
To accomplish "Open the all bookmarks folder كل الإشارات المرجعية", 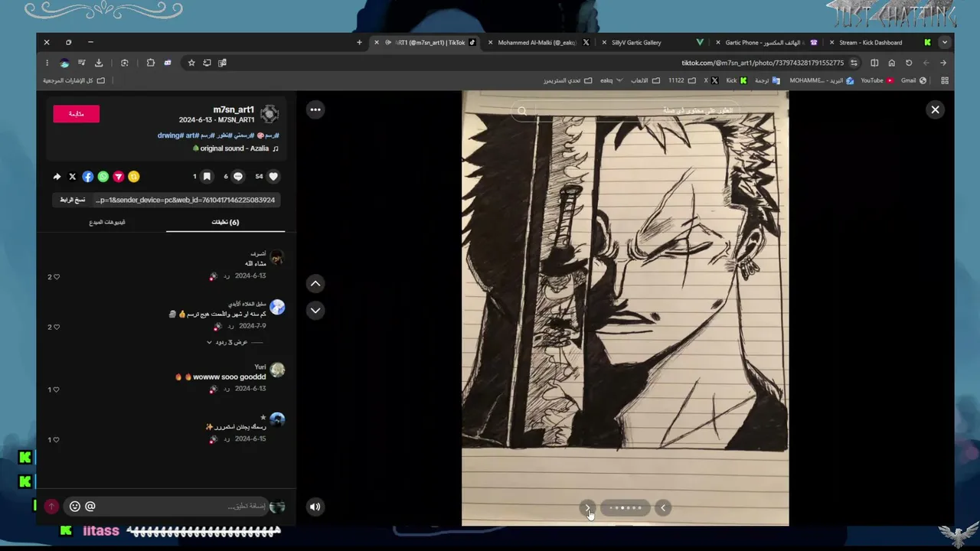I will pos(74,80).
